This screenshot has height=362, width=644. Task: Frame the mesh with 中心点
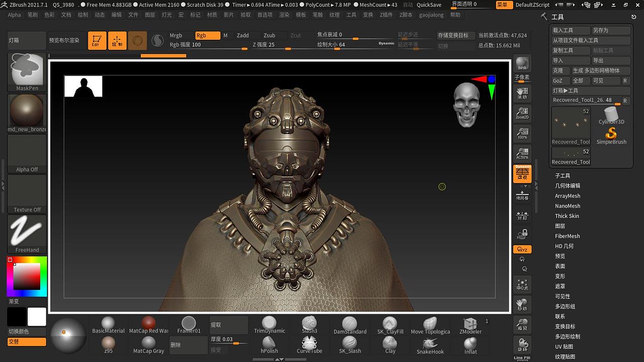click(x=522, y=284)
